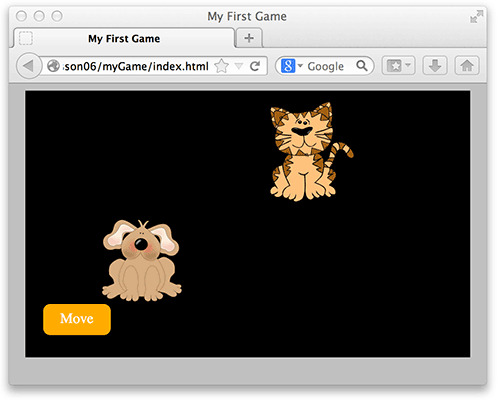The width and height of the screenshot is (500, 400).
Task: Open the downloads arrow button
Action: click(435, 66)
